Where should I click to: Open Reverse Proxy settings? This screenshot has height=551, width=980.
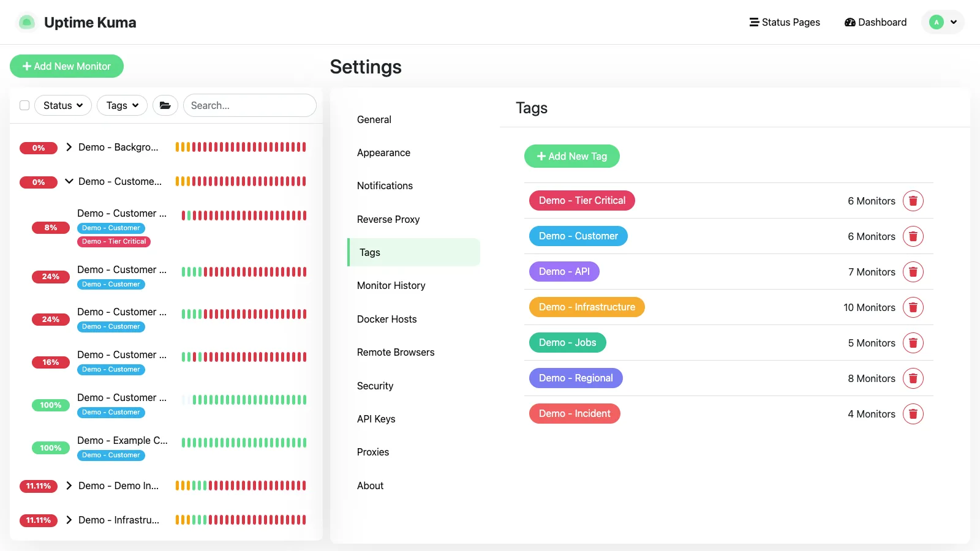[x=413, y=219]
